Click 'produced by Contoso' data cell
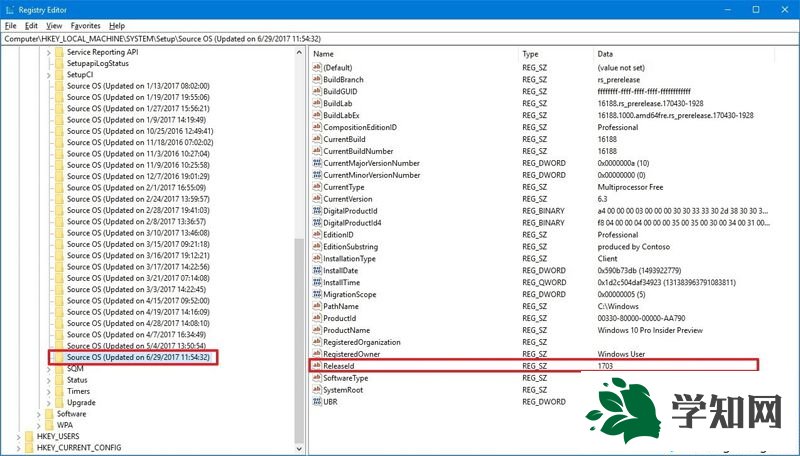The image size is (800, 456). point(634,246)
